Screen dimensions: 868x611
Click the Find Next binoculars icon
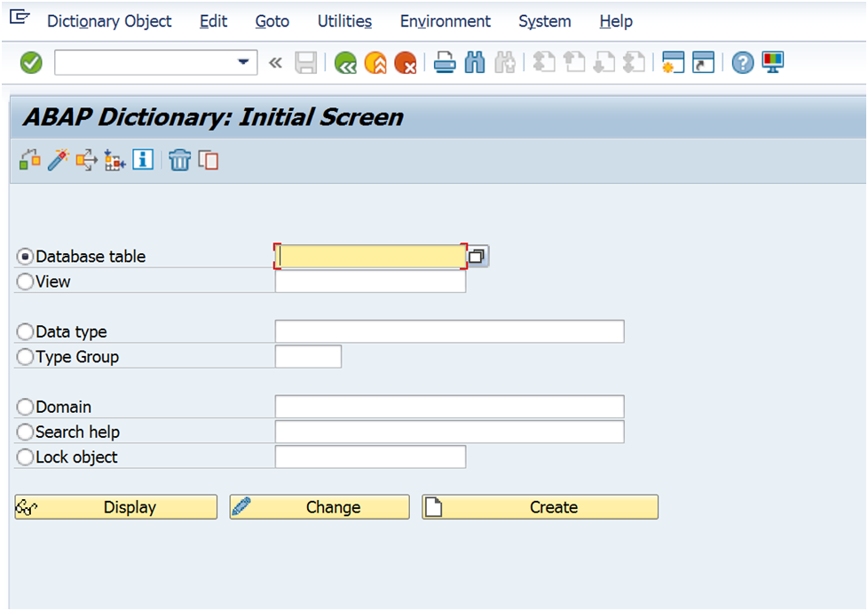(505, 62)
